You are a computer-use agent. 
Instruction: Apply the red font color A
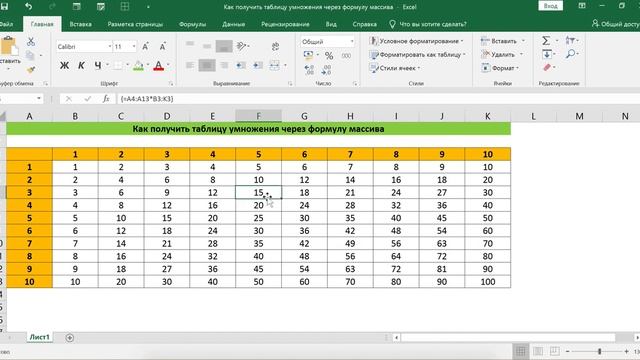click(159, 65)
